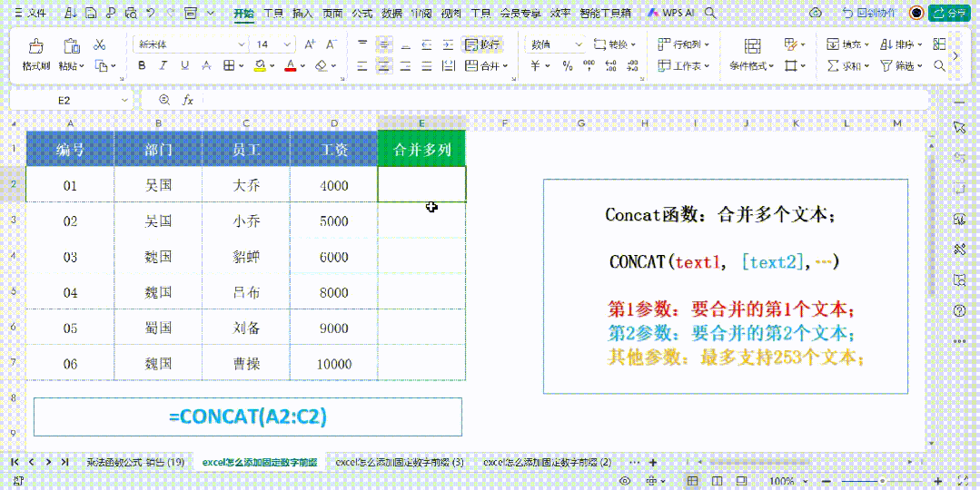Click the AutoSum (求和) button
980x490 pixels.
click(x=848, y=65)
